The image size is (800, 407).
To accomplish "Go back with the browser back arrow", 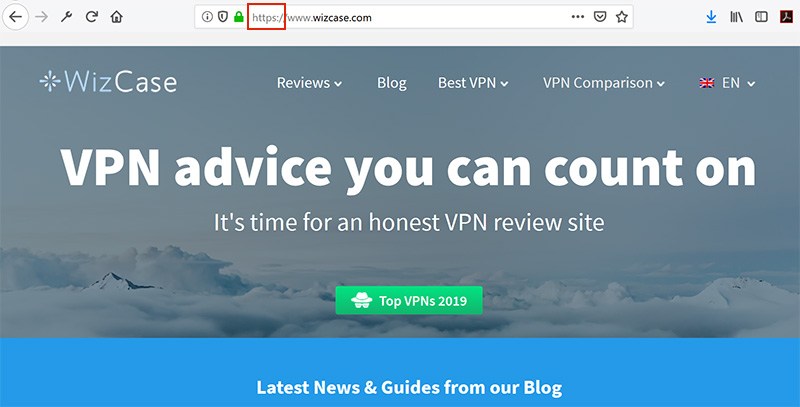I will (15, 17).
